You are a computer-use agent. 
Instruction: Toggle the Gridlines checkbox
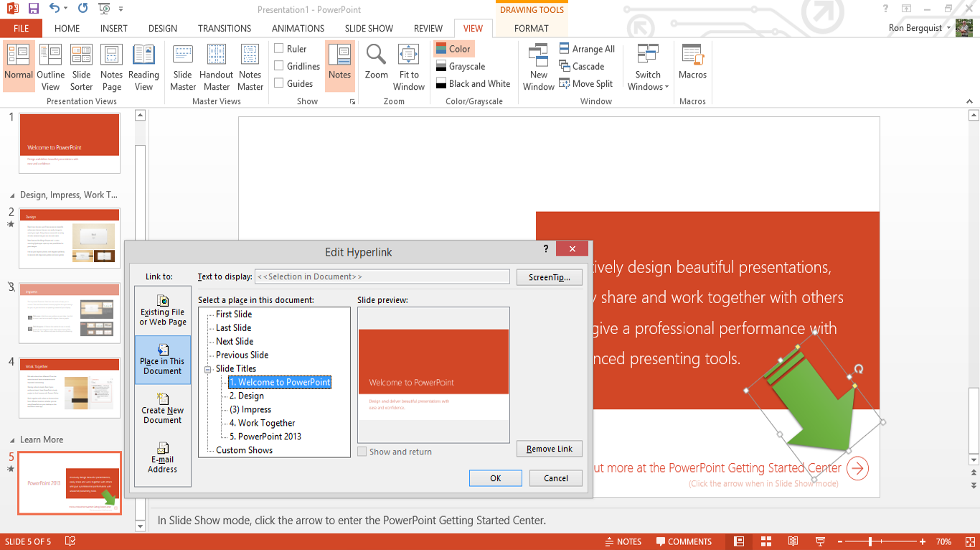click(279, 66)
